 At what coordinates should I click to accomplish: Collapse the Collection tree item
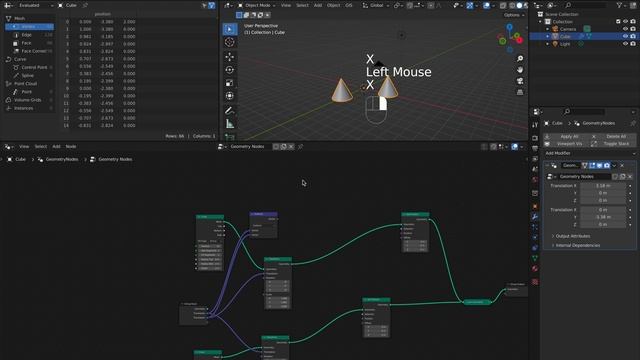[541, 22]
